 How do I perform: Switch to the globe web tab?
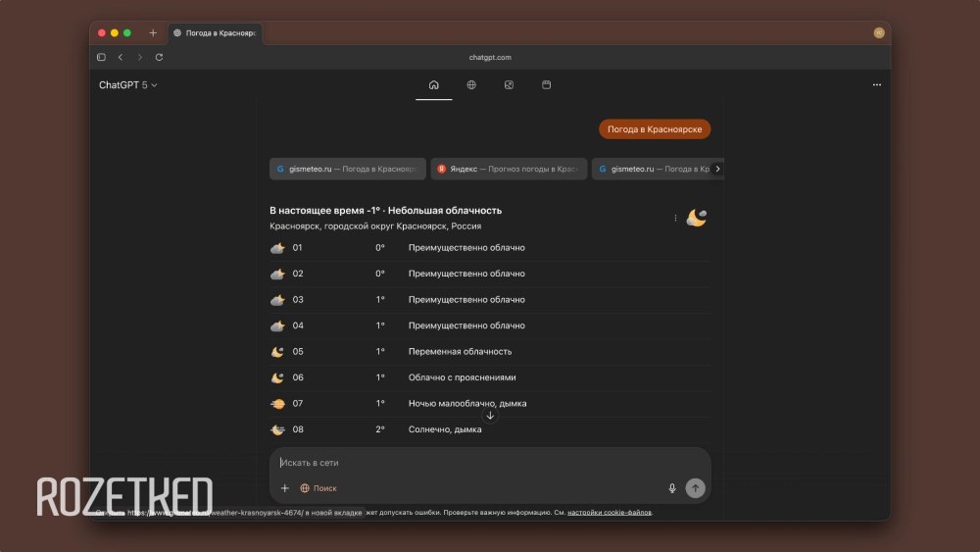(471, 85)
